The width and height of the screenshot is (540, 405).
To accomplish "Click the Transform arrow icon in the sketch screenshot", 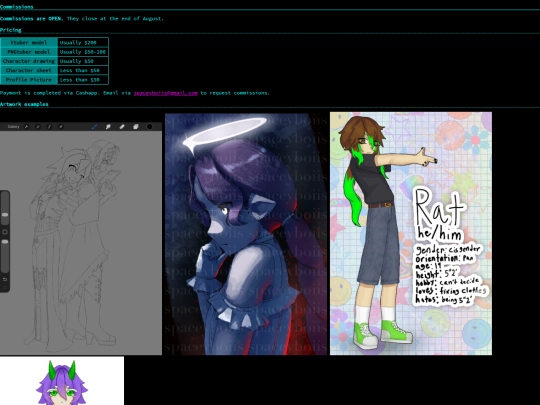I will (x=61, y=127).
